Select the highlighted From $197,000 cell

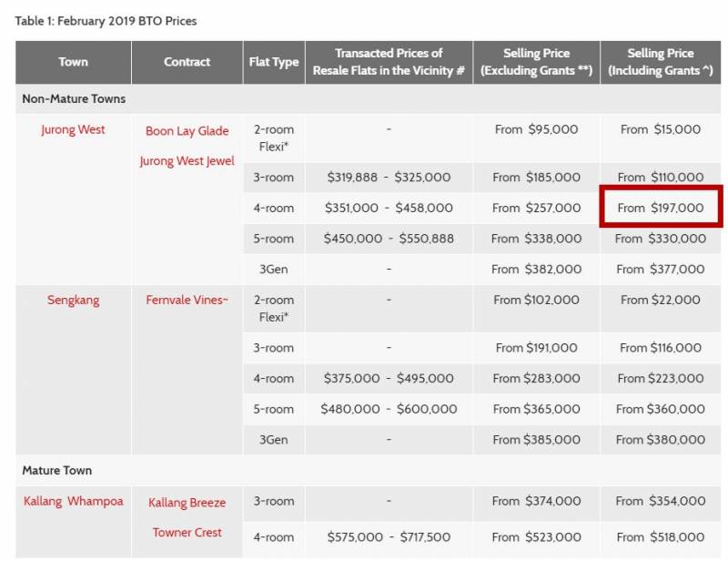coord(661,208)
